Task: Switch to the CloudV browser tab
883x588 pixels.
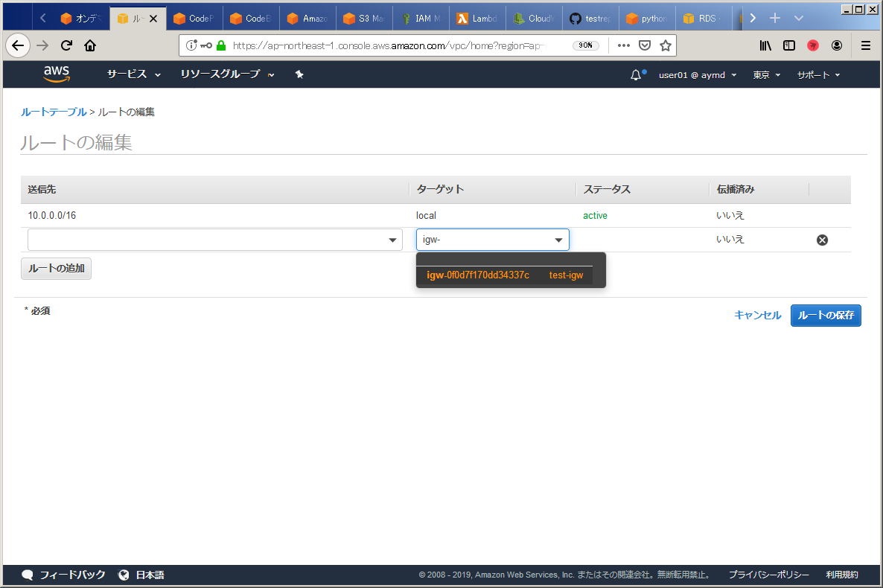Action: (x=534, y=19)
